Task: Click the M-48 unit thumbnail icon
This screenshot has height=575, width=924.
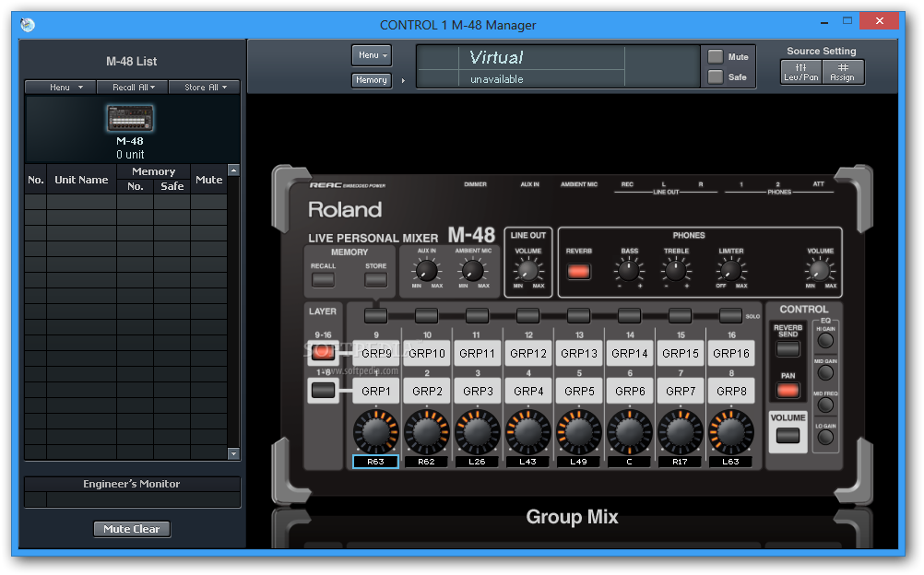Action: [x=130, y=119]
